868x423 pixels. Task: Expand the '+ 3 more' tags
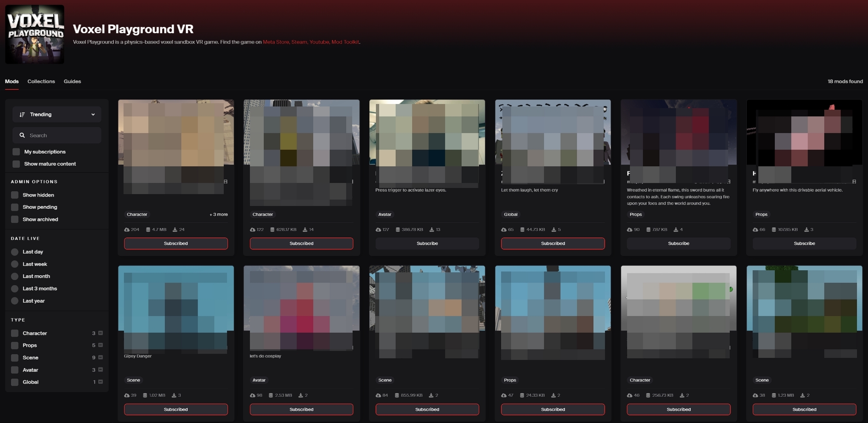tap(218, 215)
